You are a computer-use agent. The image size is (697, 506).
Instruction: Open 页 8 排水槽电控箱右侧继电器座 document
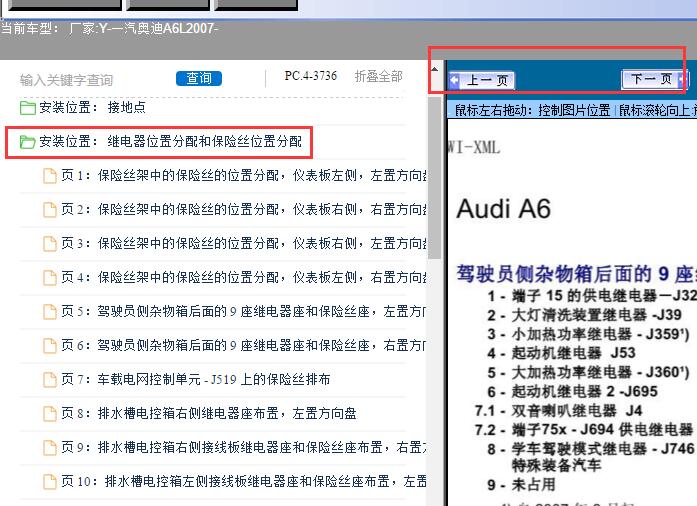[x=208, y=414]
